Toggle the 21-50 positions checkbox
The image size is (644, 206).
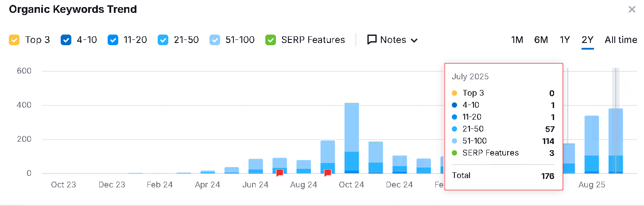(163, 40)
